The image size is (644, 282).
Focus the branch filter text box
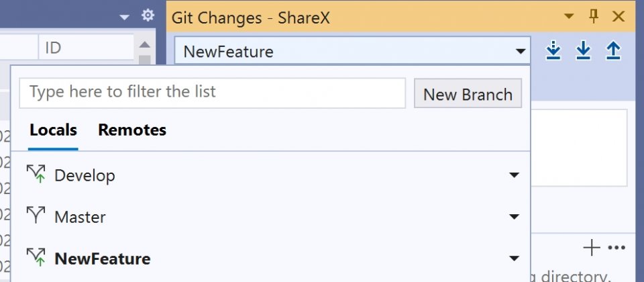[x=213, y=93]
